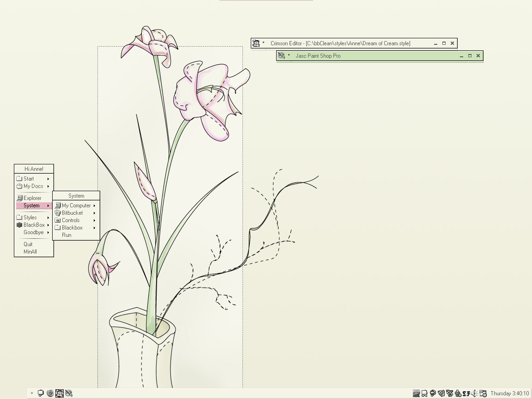Open the S4F tray icon
This screenshot has width=532, height=399.
466,393
